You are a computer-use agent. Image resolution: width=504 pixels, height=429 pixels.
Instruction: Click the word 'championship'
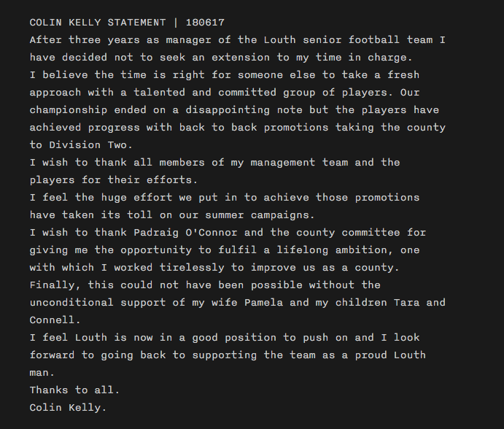tap(69, 110)
